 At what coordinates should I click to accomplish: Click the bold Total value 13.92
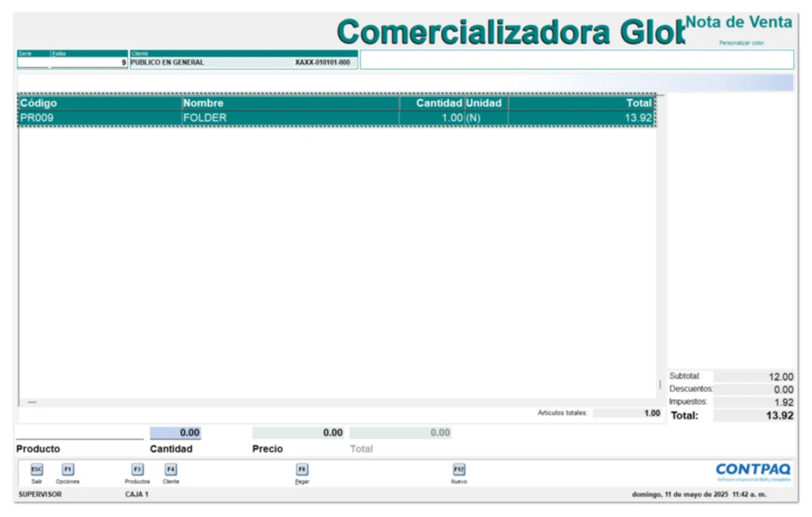(x=754, y=416)
